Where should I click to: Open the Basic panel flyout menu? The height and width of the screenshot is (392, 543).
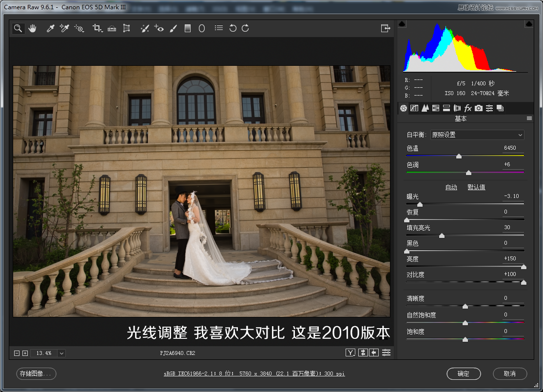click(529, 118)
